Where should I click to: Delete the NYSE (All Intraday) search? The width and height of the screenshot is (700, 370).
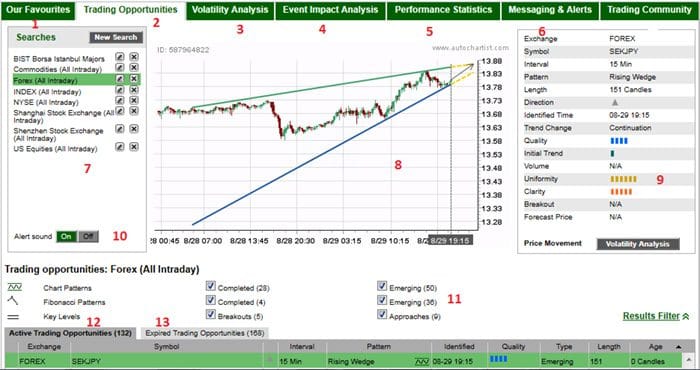[134, 100]
